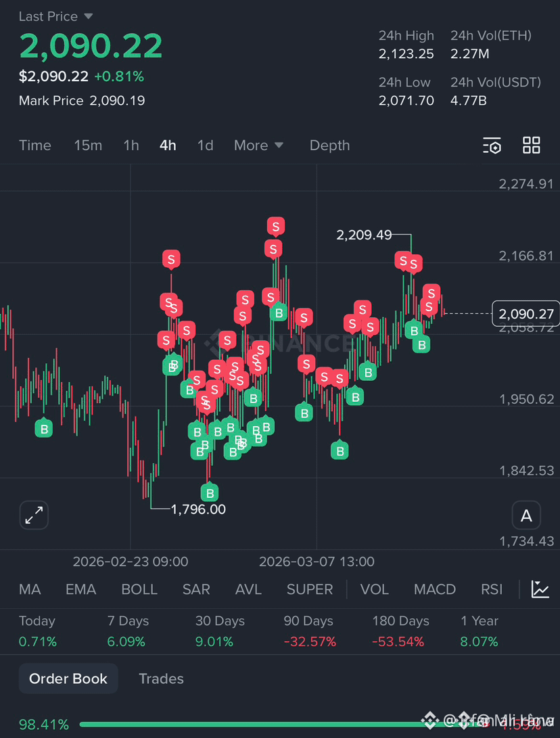Click the 1,950.62 price axis label
This screenshot has height=738, width=560.
(526, 399)
